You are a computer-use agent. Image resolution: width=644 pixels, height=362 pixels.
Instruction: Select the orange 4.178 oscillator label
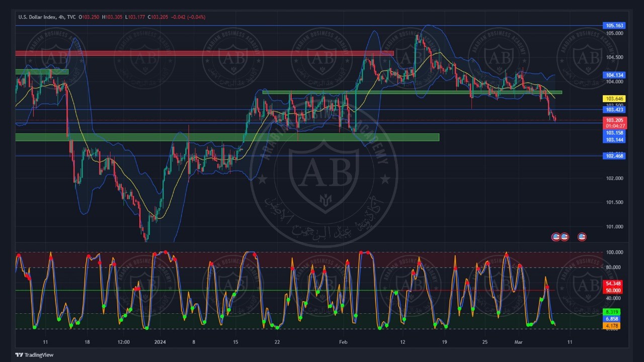(612, 326)
